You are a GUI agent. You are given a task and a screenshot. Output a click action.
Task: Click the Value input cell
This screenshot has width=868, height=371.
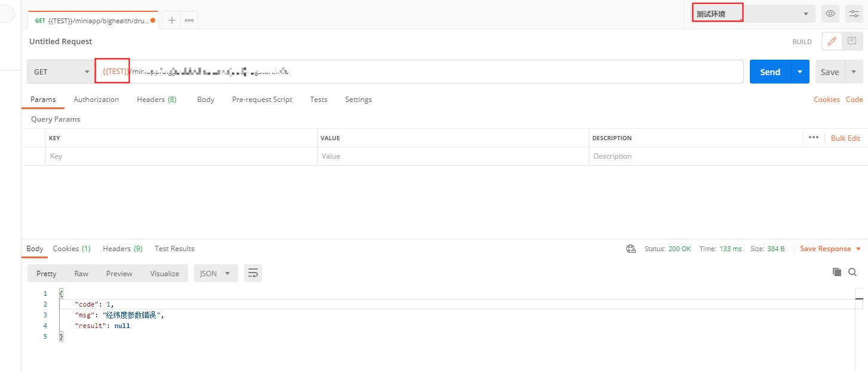(x=453, y=156)
